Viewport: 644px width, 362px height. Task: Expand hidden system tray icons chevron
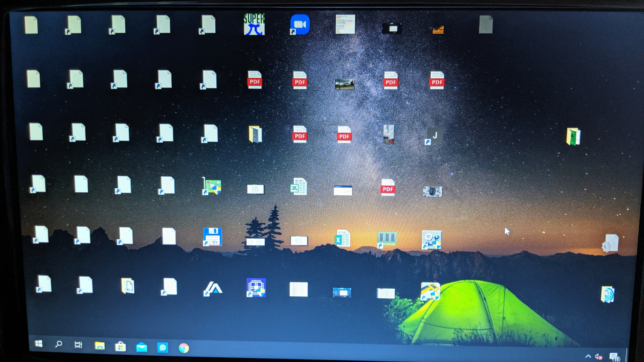(588, 356)
